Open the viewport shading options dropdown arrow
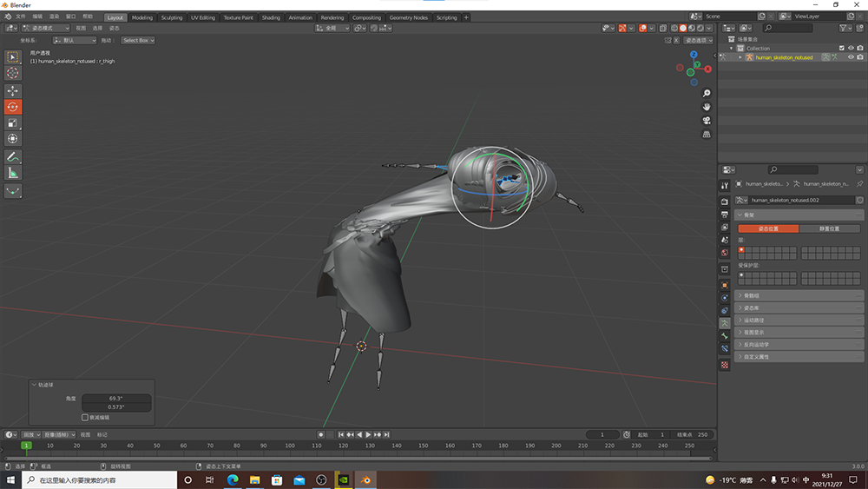The height and width of the screenshot is (489, 868). [x=709, y=29]
